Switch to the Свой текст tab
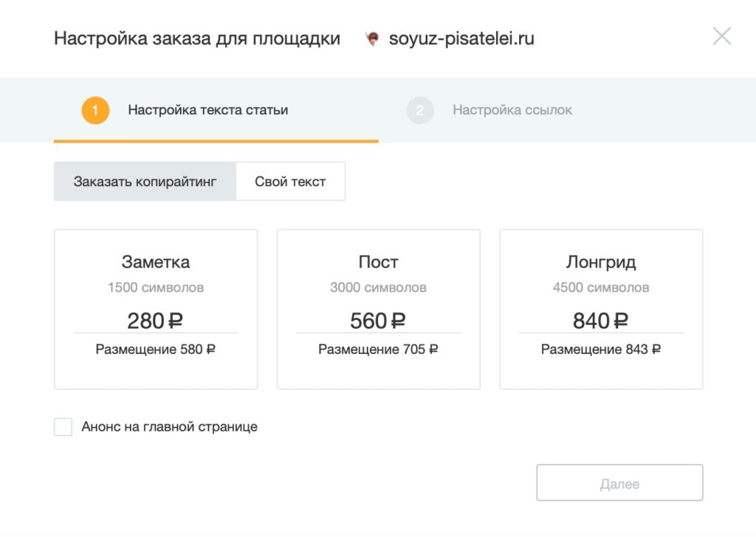756x537 pixels. [x=290, y=180]
